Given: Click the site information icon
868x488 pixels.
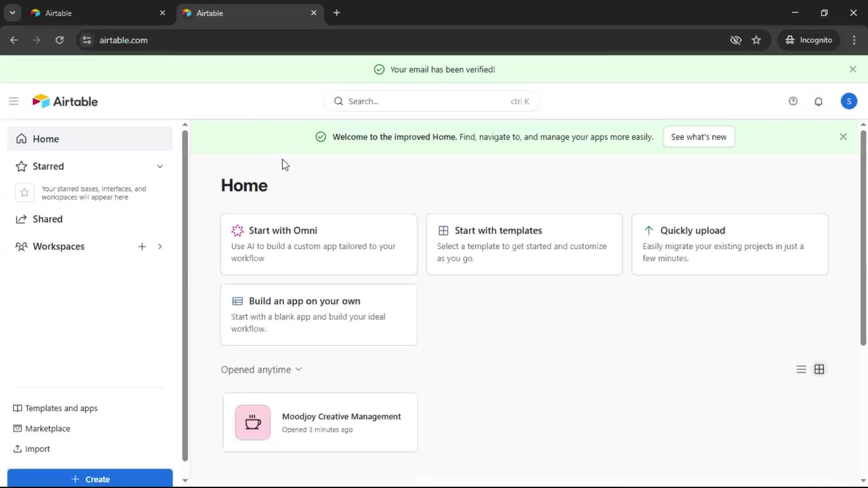Looking at the screenshot, I should coord(87,40).
